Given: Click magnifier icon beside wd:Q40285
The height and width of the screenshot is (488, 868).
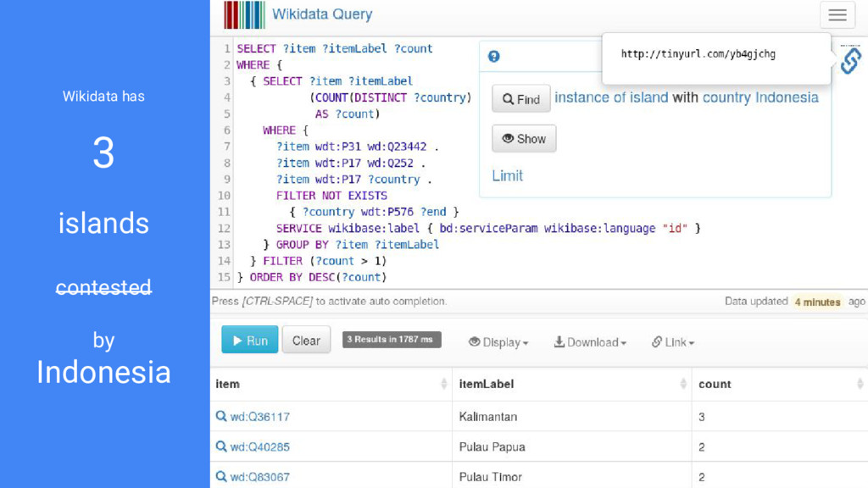Looking at the screenshot, I should (x=221, y=446).
